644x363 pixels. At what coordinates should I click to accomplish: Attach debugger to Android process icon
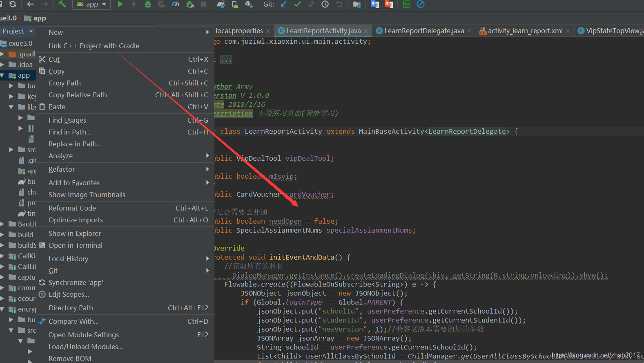point(190,4)
